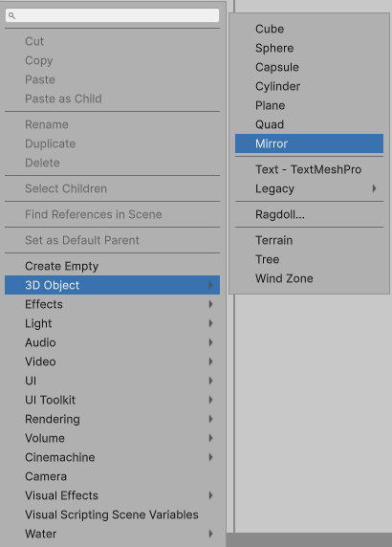This screenshot has width=392, height=547.
Task: Choose Visual Scripting Scene Variables
Action: pyautogui.click(x=112, y=514)
